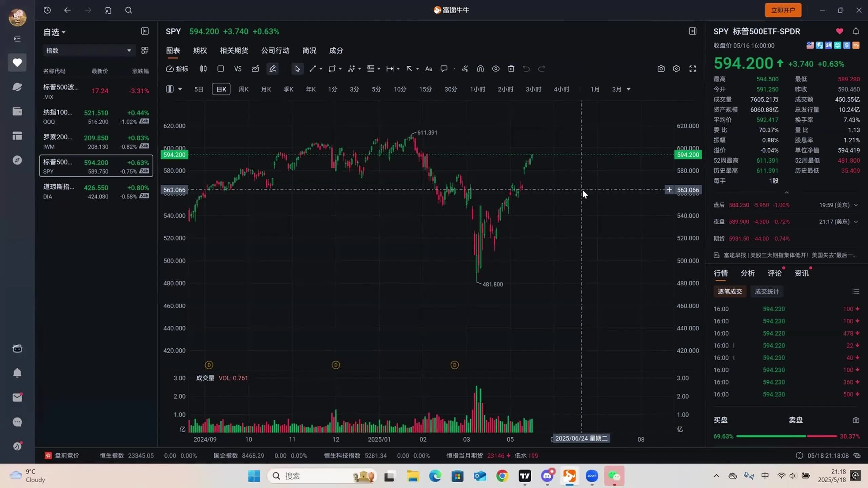Select the cursor pointer tool
Viewport: 868px width, 488px height.
[297, 69]
